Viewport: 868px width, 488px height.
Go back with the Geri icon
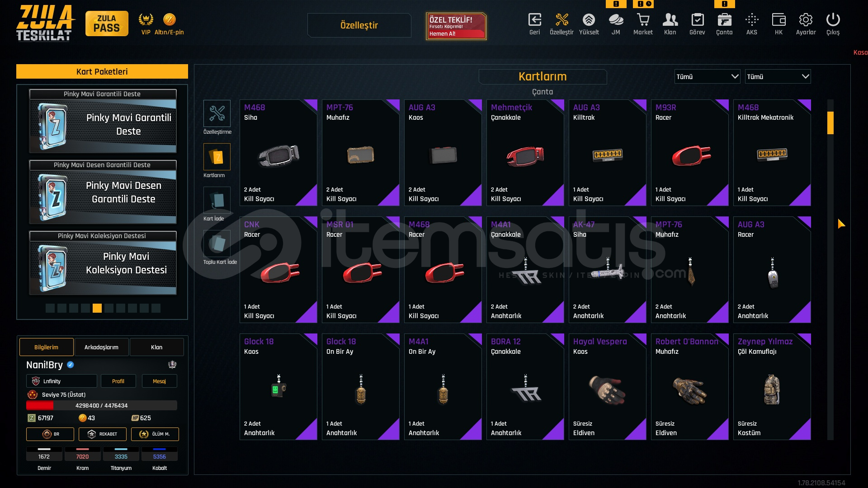tap(534, 20)
